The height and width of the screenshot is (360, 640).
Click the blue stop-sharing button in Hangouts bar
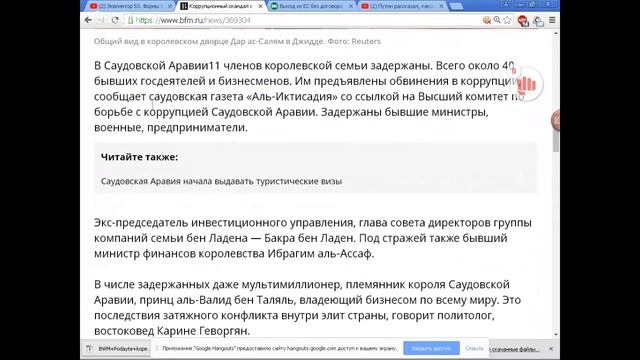pos(431,348)
